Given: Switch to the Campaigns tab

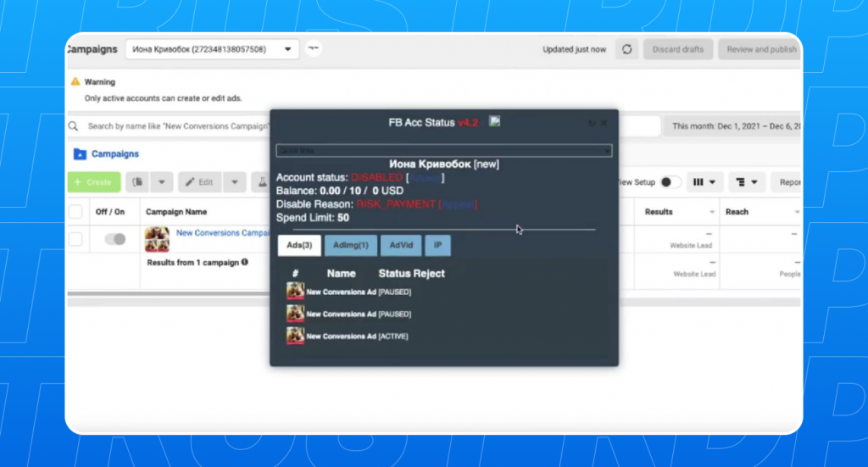Looking at the screenshot, I should click(115, 153).
